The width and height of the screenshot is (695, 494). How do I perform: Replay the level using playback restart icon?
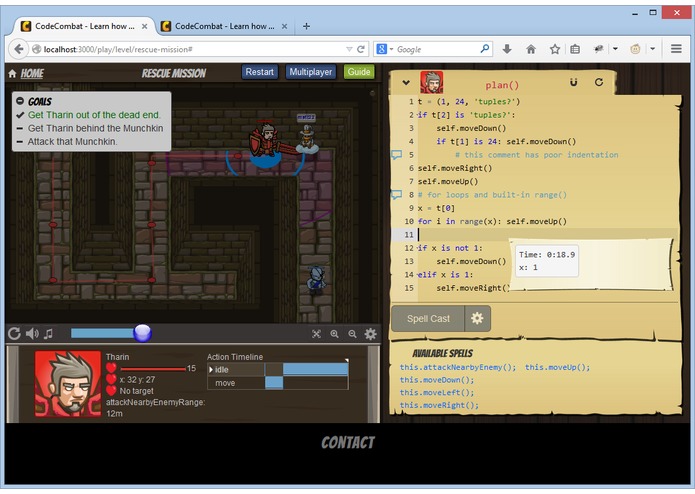14,334
